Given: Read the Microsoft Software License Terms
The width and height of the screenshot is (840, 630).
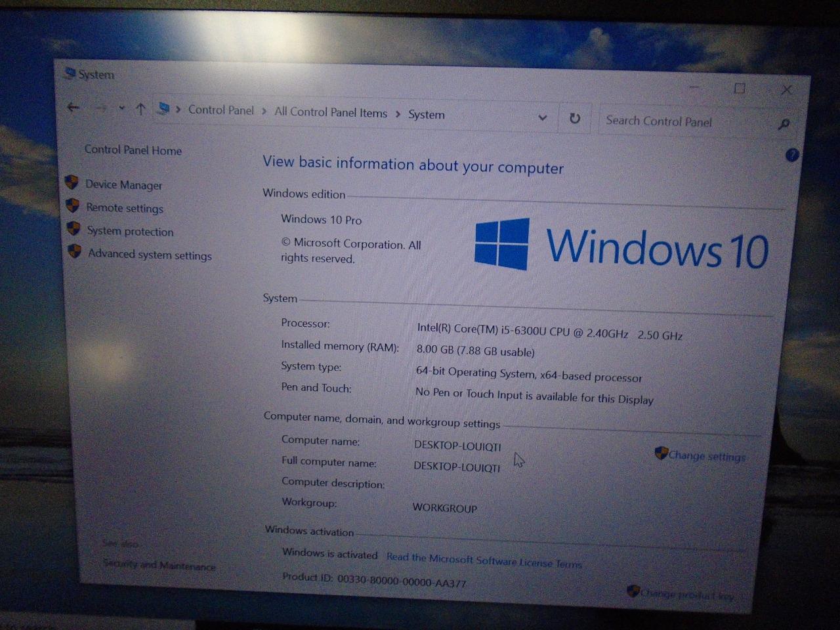Looking at the screenshot, I should pos(484,559).
